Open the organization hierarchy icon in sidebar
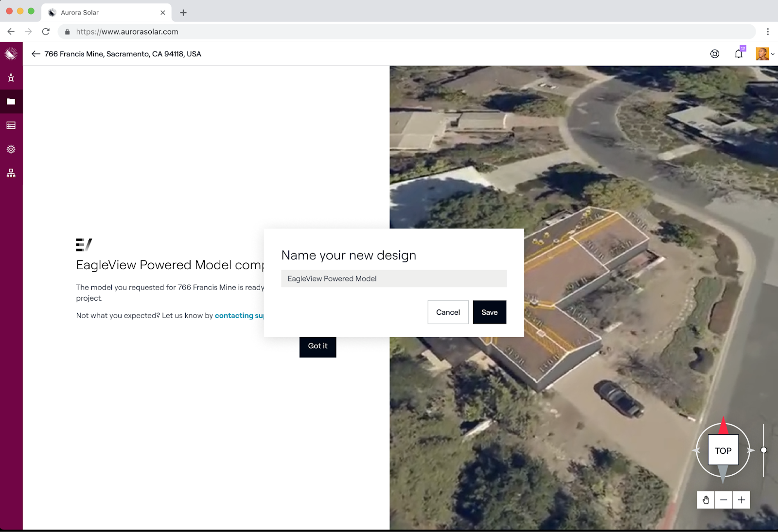The image size is (778, 532). (11, 173)
